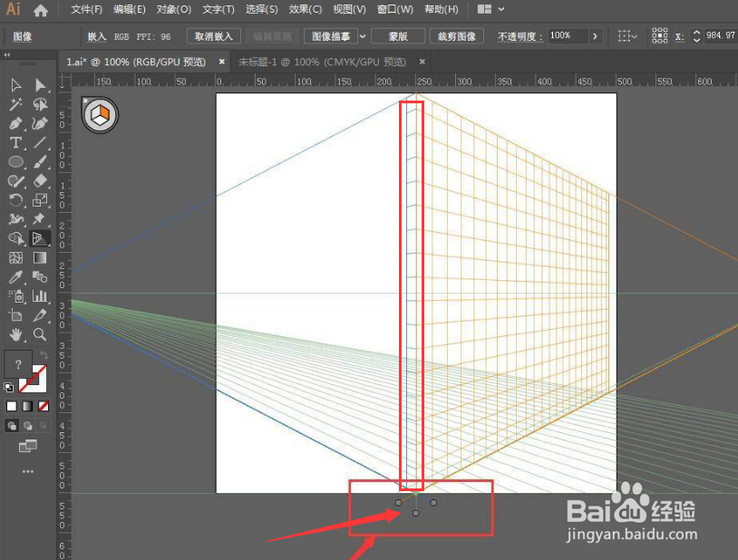Select the Direct Selection tool
738x560 pixels.
pyautogui.click(x=40, y=85)
